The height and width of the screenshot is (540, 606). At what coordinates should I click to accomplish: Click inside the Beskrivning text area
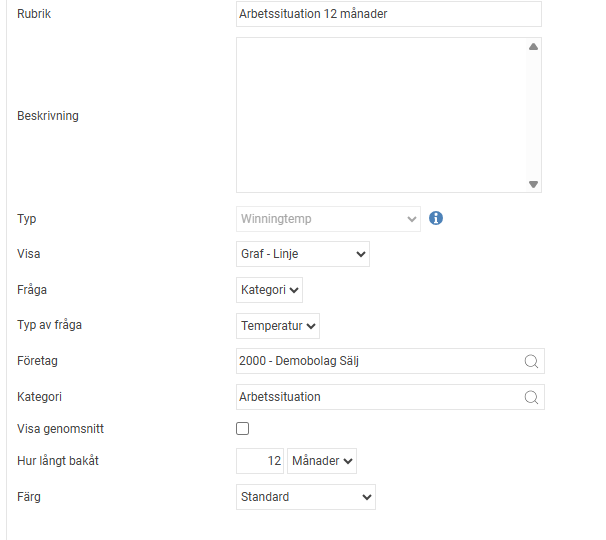[380, 115]
